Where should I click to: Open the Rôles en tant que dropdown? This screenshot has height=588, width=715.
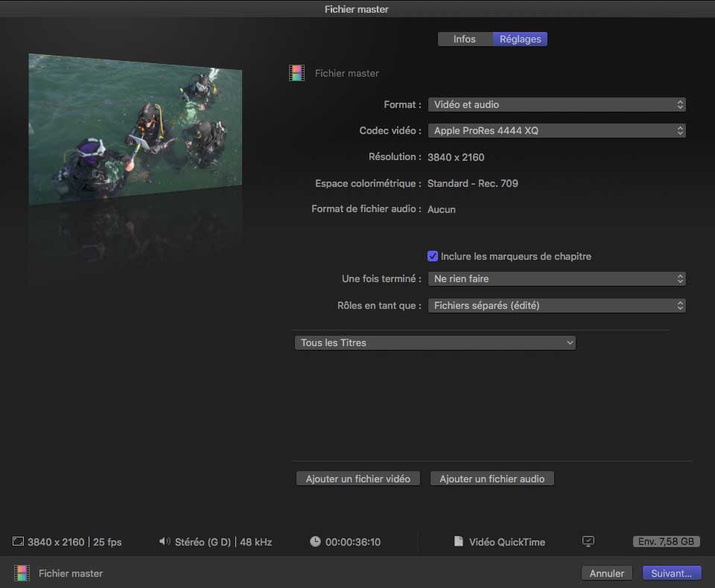click(x=556, y=306)
